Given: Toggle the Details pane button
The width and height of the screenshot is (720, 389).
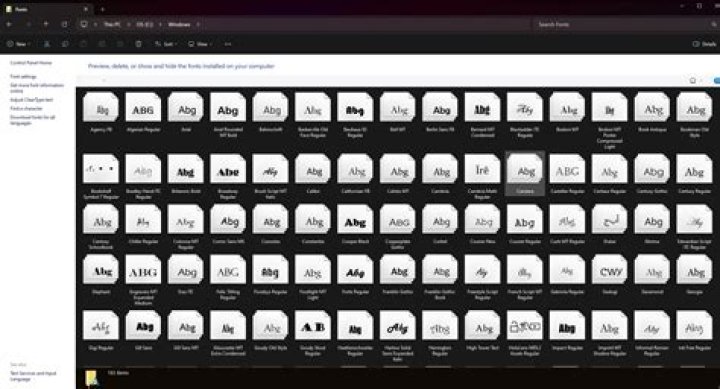Looking at the screenshot, I should (704, 44).
